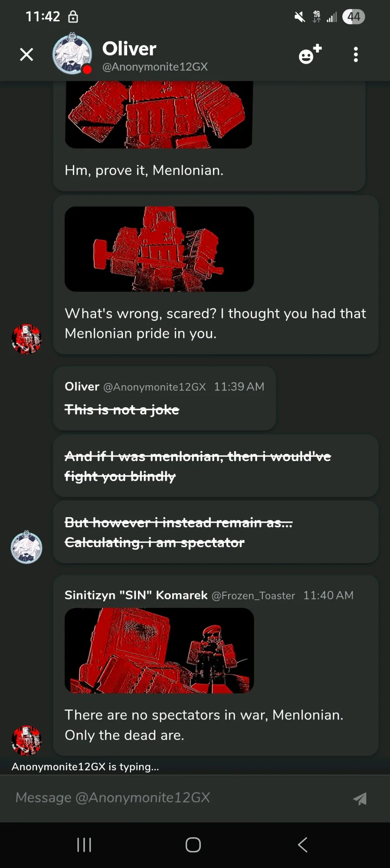Tap the Oliver title in the header
The image size is (390, 868).
tap(129, 49)
